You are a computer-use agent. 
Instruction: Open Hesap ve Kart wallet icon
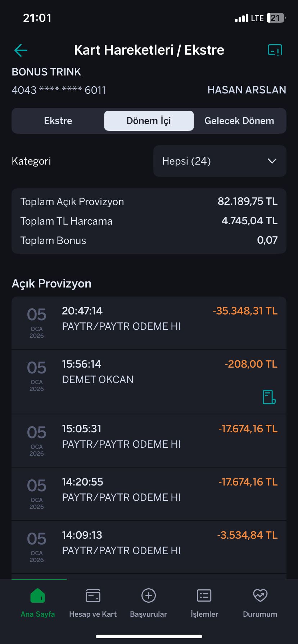(x=93, y=595)
